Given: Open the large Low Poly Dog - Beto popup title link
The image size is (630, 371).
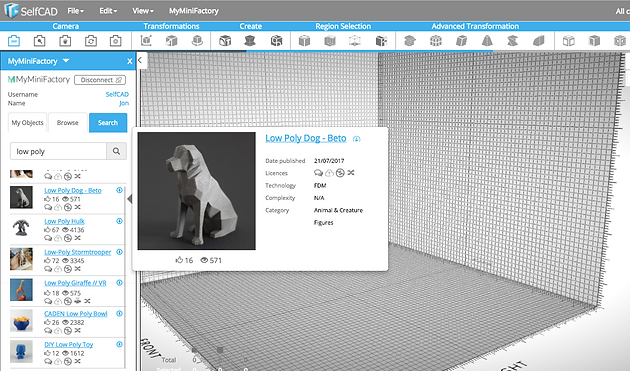Looking at the screenshot, I should [305, 138].
